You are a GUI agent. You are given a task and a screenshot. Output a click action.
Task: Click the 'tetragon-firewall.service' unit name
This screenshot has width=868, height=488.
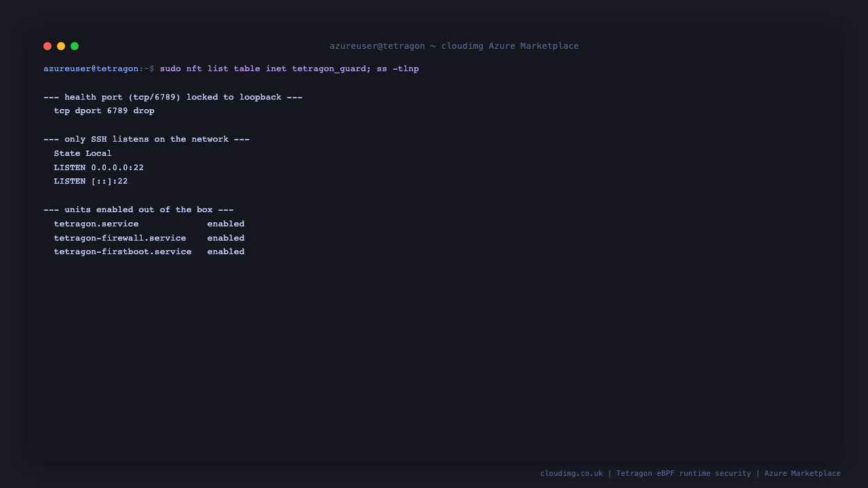120,238
